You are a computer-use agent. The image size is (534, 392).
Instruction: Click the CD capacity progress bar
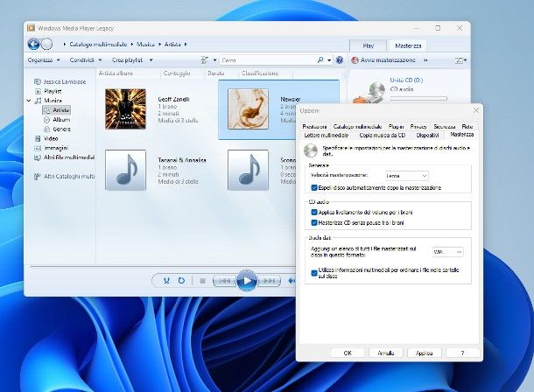418,98
